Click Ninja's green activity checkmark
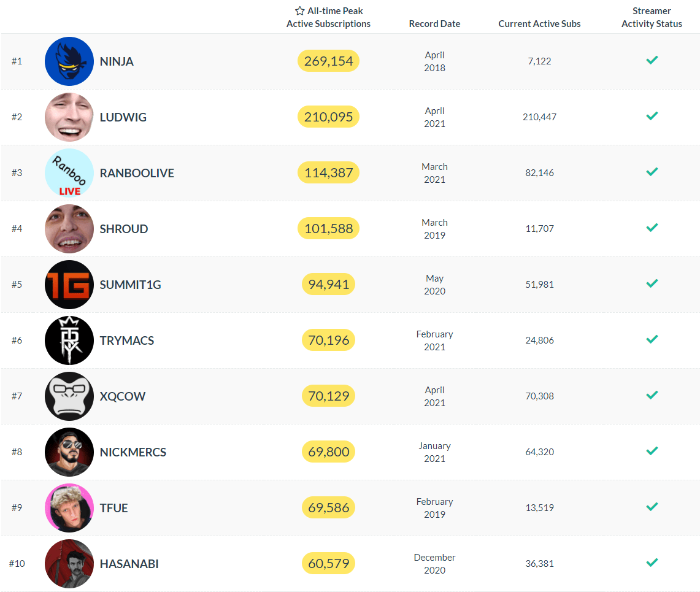Image resolution: width=700 pixels, height=592 pixels. coord(652,60)
